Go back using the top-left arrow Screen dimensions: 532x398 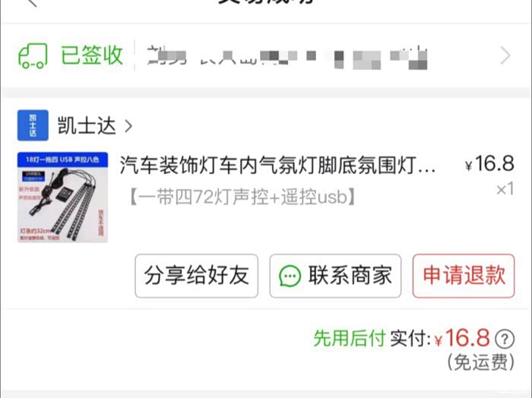tap(32, 3)
